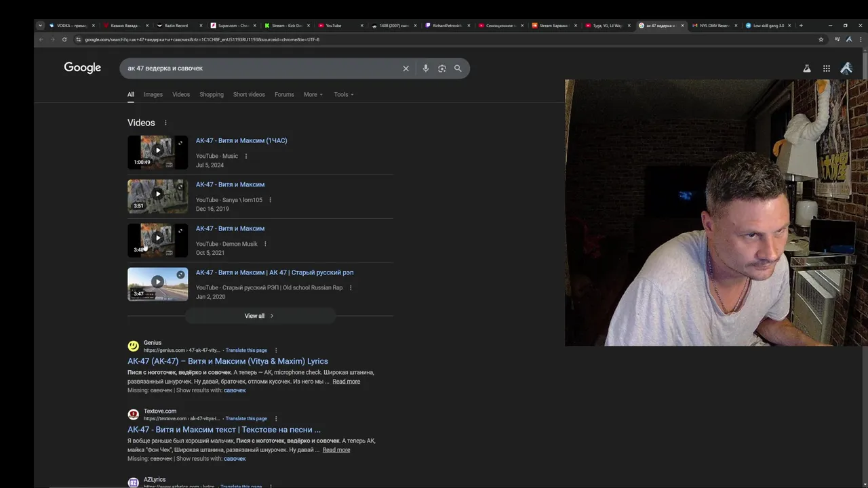Play the 3:47 video thumbnail
868x488 pixels.
(x=157, y=284)
